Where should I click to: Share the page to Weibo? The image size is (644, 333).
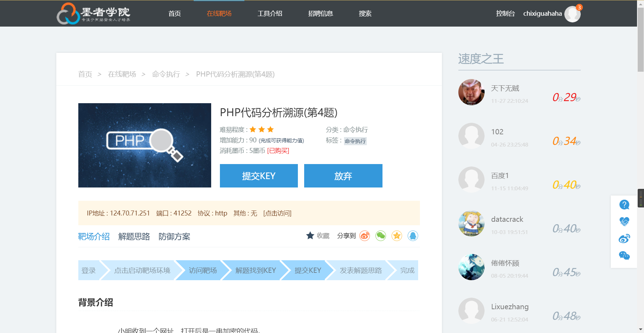pyautogui.click(x=365, y=236)
